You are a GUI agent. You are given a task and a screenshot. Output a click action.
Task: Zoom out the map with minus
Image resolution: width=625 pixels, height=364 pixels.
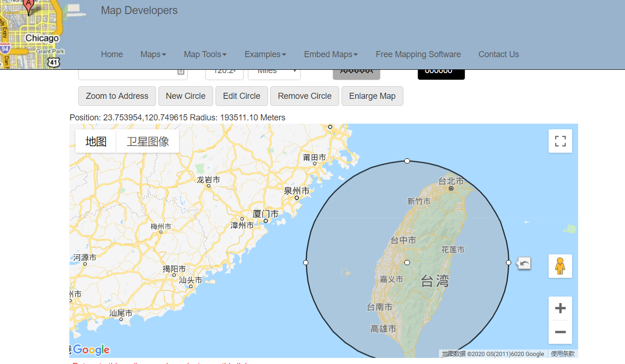560,332
